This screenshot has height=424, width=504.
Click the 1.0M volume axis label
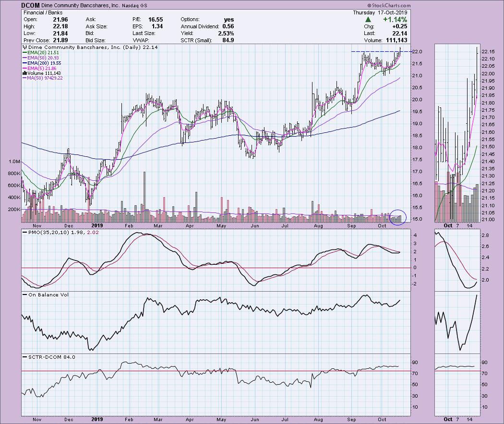[14, 162]
